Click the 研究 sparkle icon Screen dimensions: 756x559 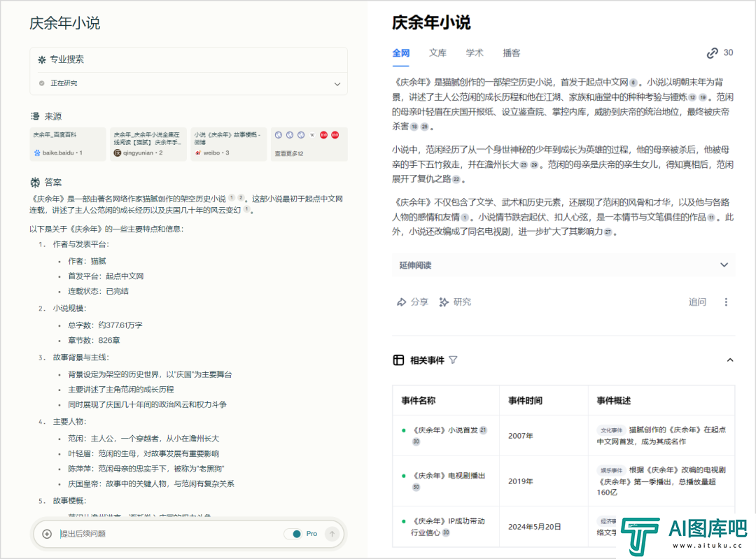pos(444,302)
